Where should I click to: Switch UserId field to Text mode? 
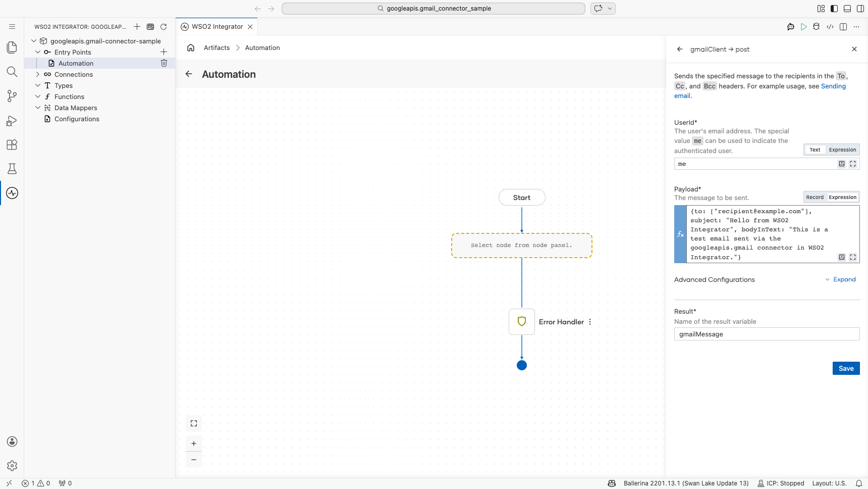[815, 150]
